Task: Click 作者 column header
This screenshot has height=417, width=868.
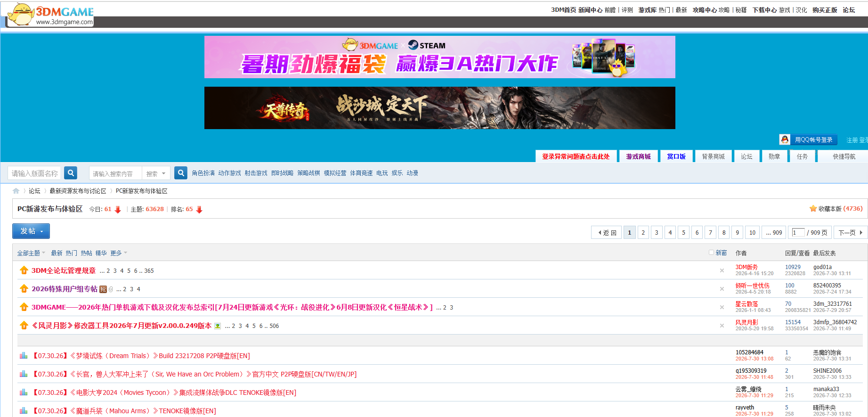Action: tap(741, 253)
